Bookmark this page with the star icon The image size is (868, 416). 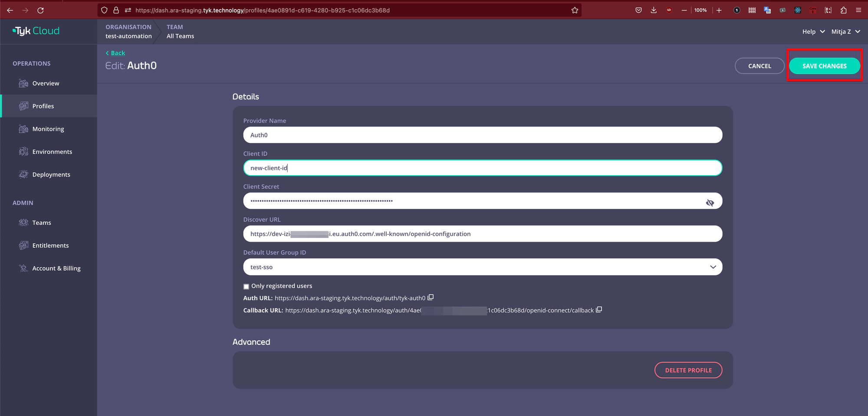point(575,10)
